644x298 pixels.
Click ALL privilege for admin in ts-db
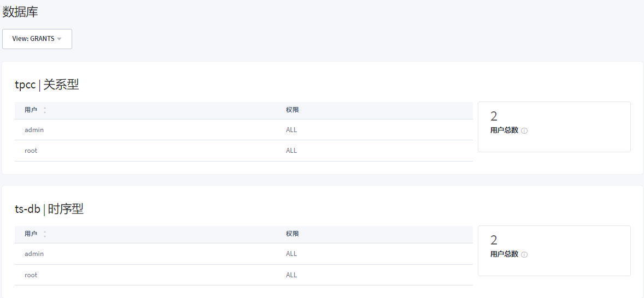(x=291, y=254)
